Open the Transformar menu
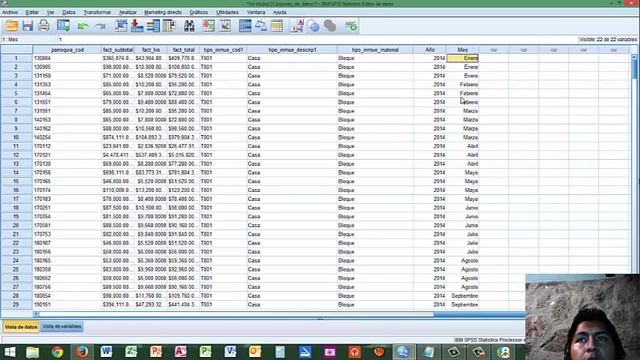Screen dimensions: 640x360 [97, 12]
